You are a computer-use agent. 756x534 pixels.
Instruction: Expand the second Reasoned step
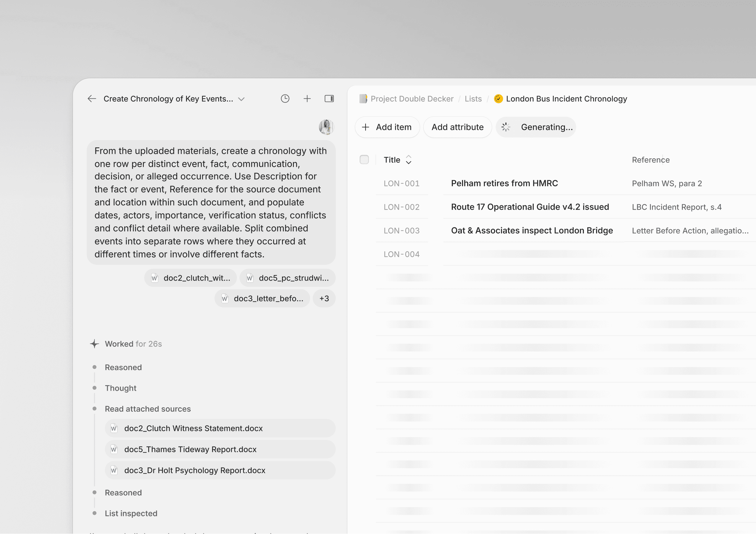tap(123, 493)
